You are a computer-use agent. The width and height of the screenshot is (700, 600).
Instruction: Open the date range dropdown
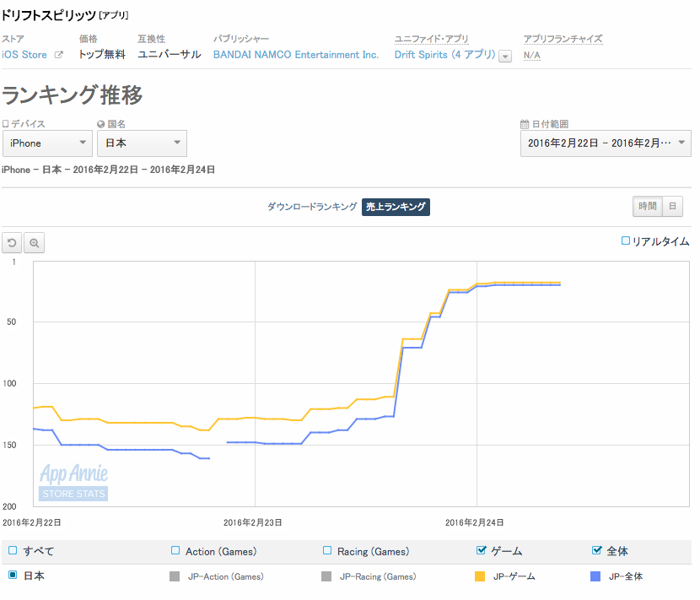tap(606, 143)
